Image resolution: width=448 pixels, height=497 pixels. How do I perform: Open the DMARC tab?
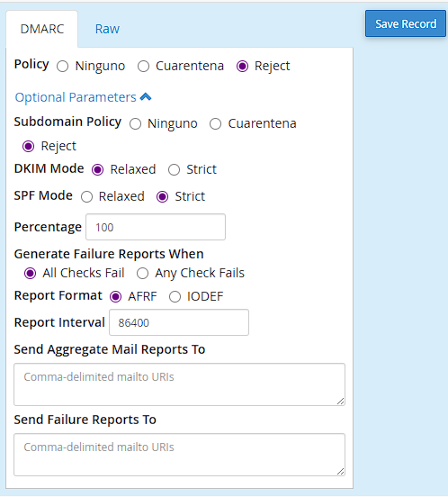point(41,29)
